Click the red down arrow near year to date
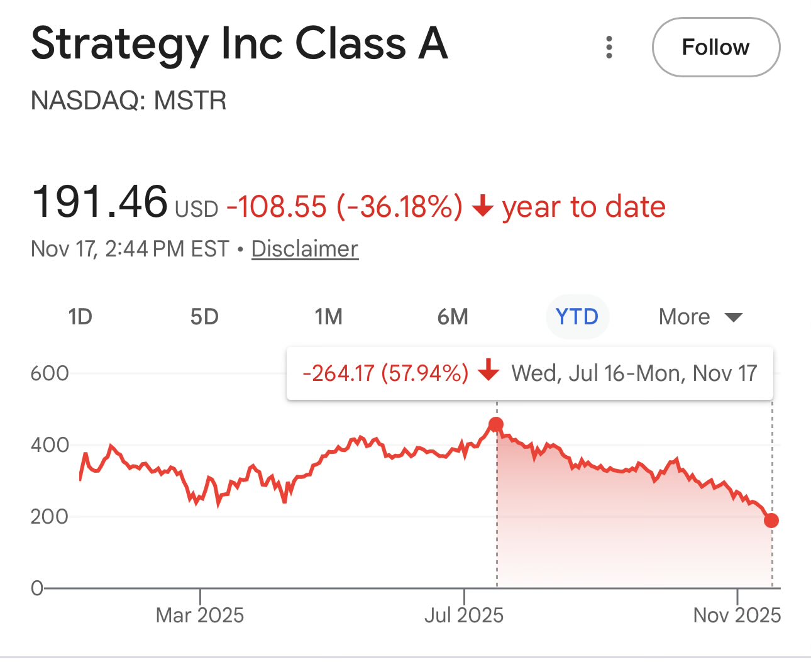This screenshot has width=811, height=672. (x=482, y=206)
